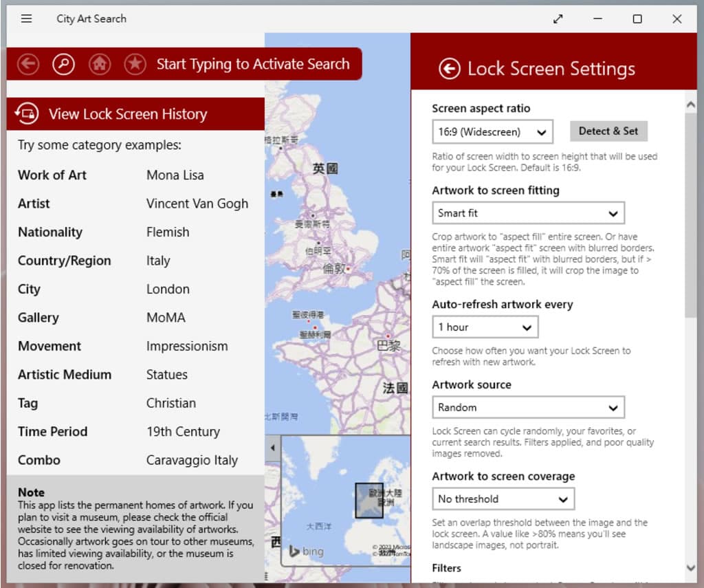Close Lock Screen Settings with back arrow
The width and height of the screenshot is (704, 588).
450,69
